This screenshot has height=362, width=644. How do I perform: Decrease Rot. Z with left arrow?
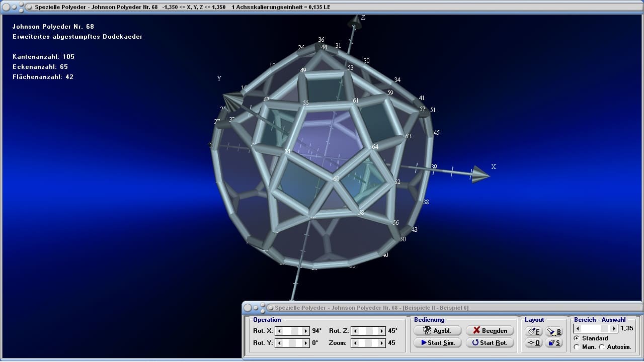pos(355,331)
